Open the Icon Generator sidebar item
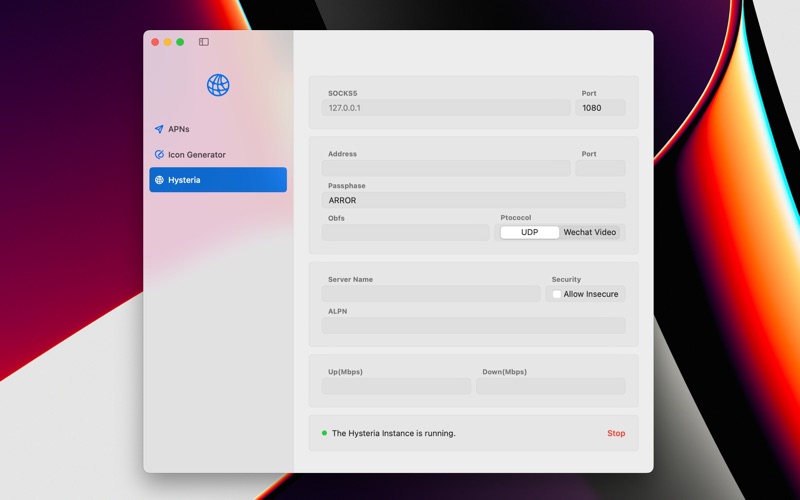The image size is (800, 500). point(218,155)
